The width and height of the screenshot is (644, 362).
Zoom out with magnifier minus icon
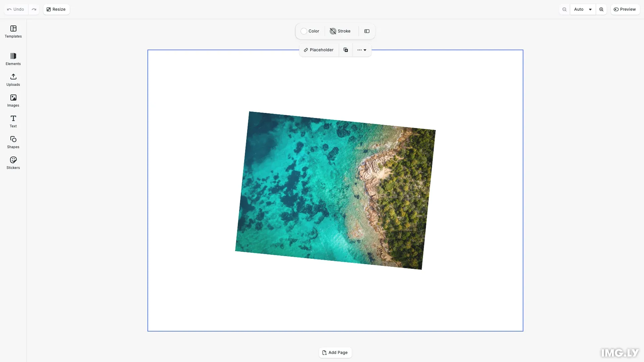(x=565, y=9)
